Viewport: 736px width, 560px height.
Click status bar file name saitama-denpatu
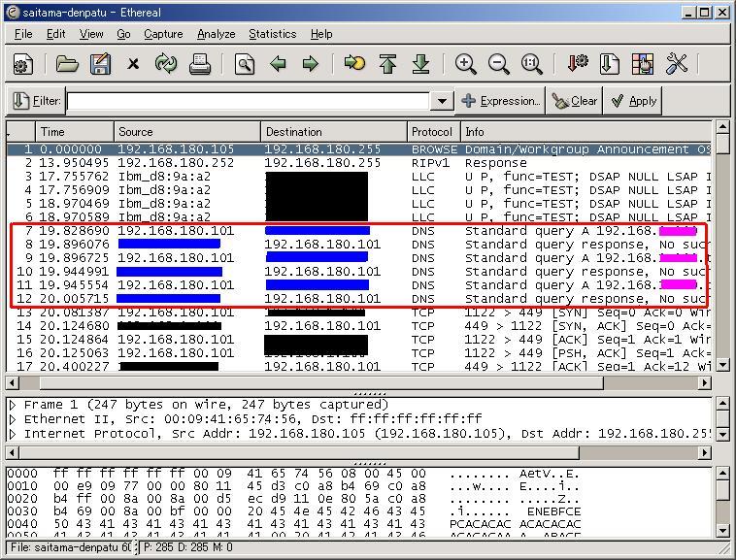pyautogui.click(x=71, y=547)
